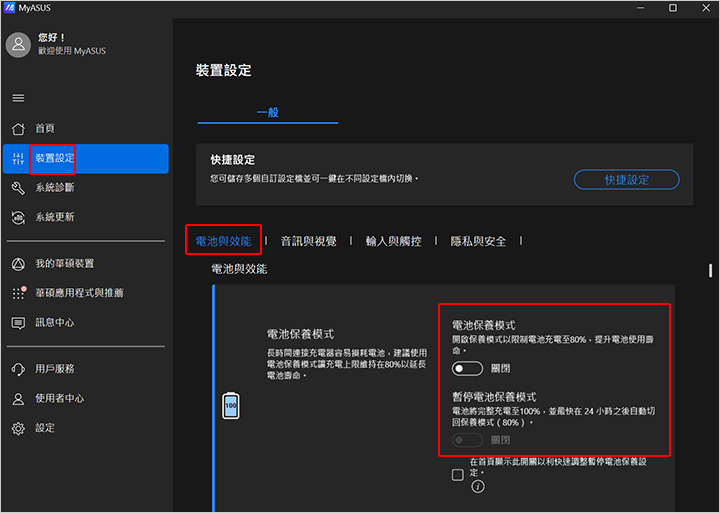Open 系統診斷 page
This screenshot has width=720, height=513.
pyautogui.click(x=86, y=188)
